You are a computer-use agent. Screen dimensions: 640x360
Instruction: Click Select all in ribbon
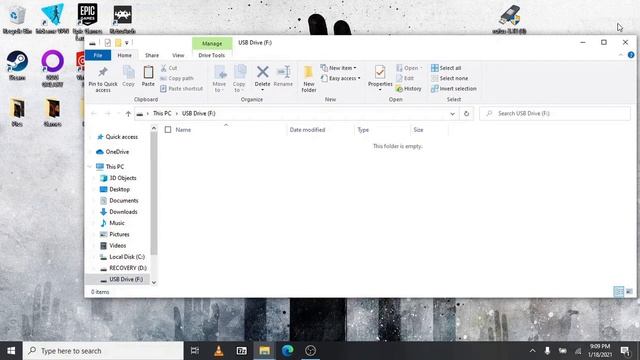pyautogui.click(x=446, y=68)
